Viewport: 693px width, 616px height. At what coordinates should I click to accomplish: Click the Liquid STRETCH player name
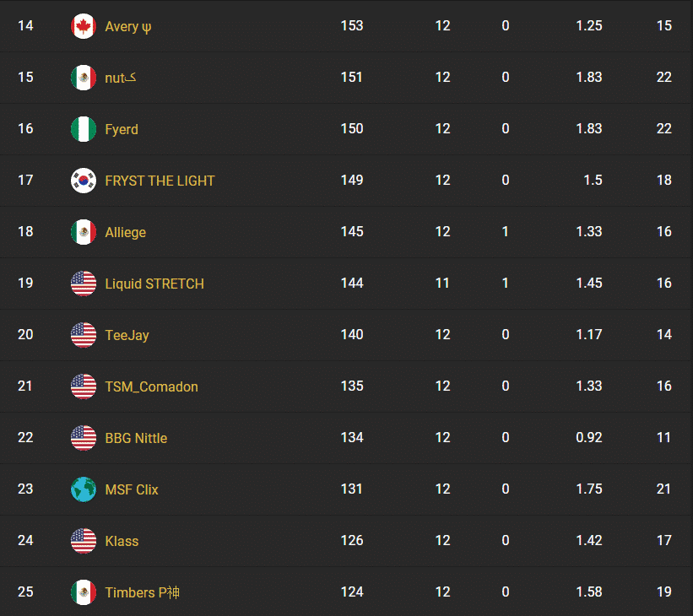point(154,284)
